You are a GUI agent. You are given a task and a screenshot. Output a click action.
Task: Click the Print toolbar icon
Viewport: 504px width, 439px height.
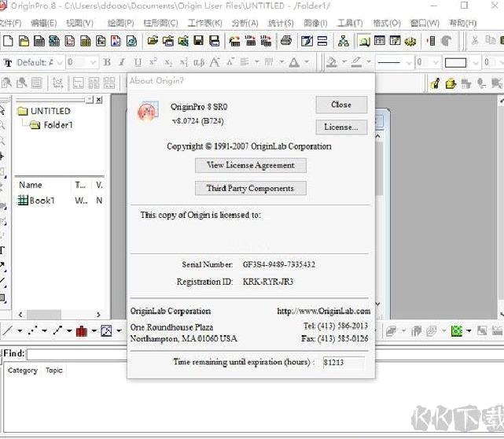(x=286, y=41)
